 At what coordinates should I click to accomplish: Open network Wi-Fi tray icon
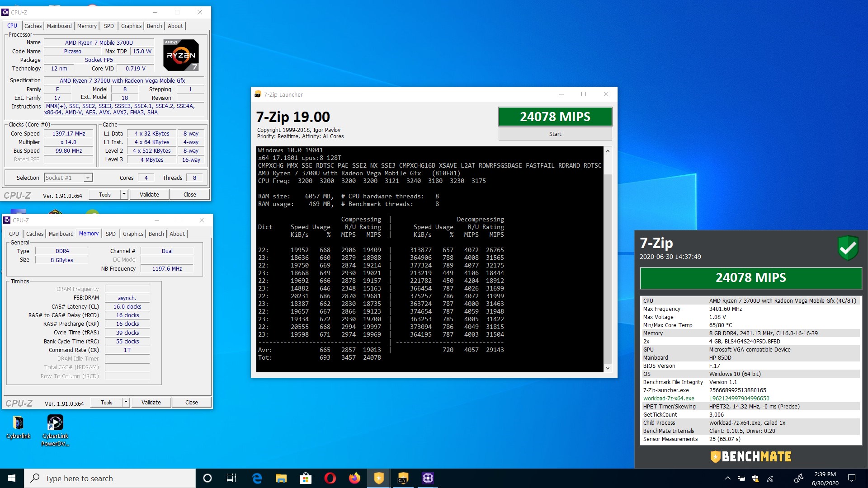[x=770, y=478]
